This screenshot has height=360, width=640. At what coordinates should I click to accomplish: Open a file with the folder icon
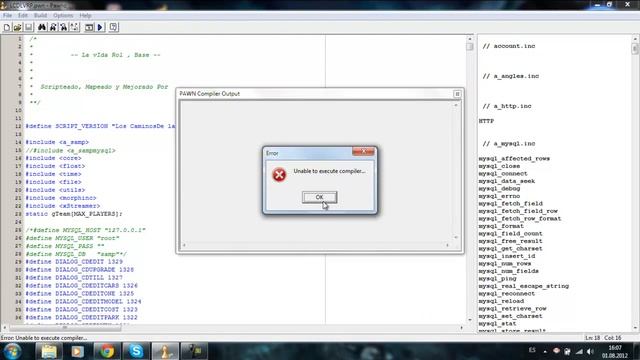(x=18, y=27)
